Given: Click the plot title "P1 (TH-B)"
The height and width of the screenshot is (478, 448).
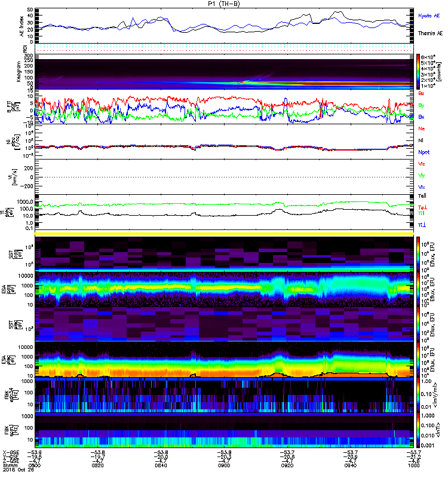Looking at the screenshot, I should 225,4.
